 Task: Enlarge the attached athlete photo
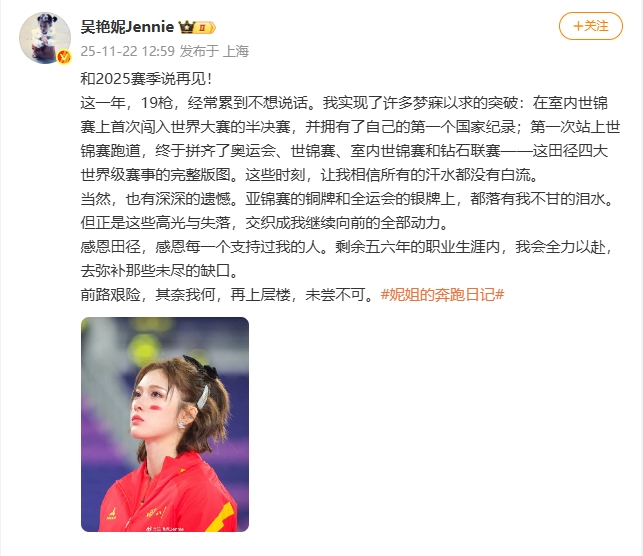coord(165,424)
